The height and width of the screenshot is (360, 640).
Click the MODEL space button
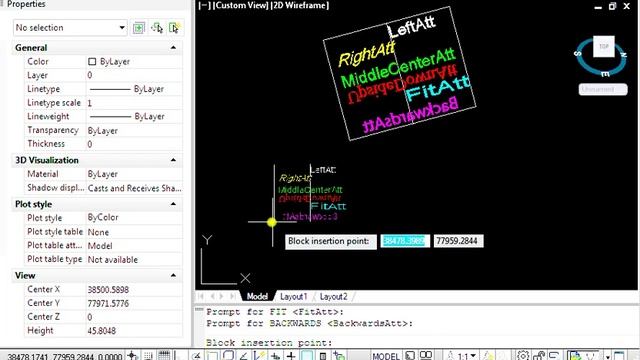point(386,356)
